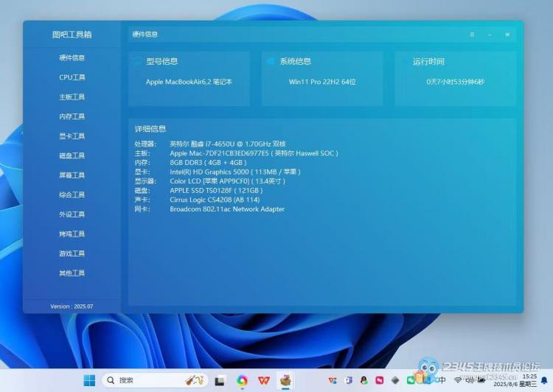Go to 显卡工具 in the sidebar
Image resolution: width=553 pixels, height=392 pixels.
pyautogui.click(x=72, y=136)
